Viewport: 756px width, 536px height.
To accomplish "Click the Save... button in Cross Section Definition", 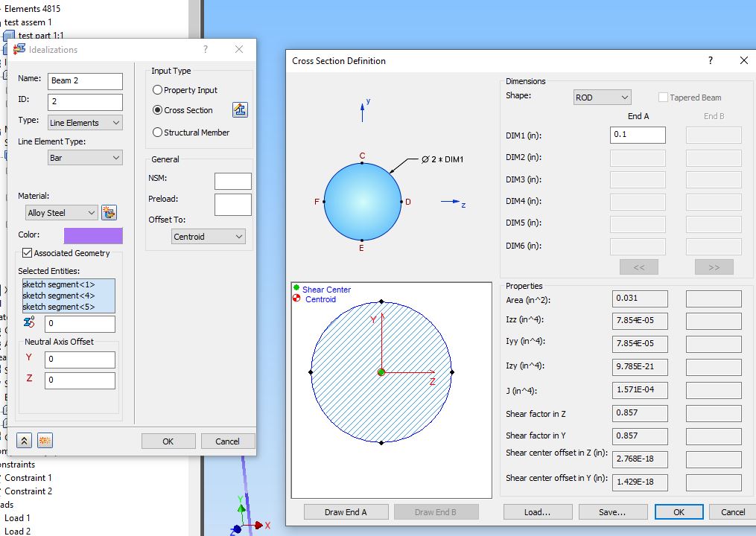I will pyautogui.click(x=612, y=511).
